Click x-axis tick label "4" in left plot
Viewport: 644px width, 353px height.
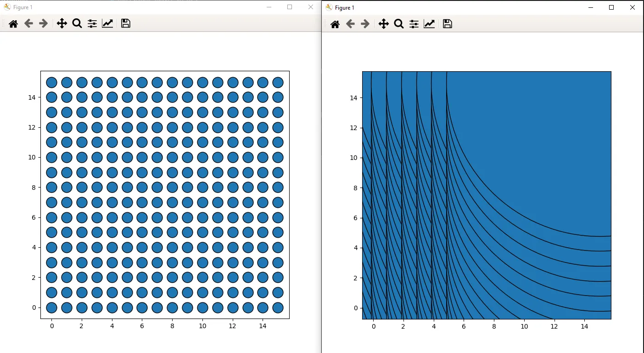tap(112, 326)
